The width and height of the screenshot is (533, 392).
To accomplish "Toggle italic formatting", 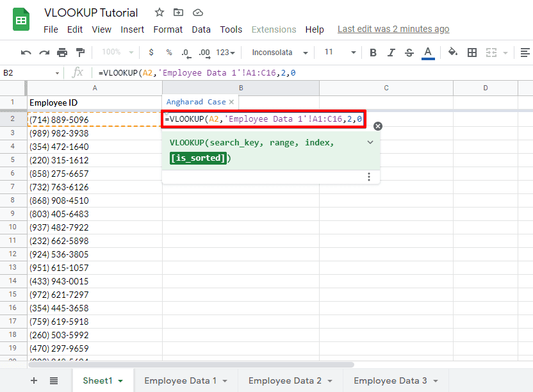I will coord(391,52).
